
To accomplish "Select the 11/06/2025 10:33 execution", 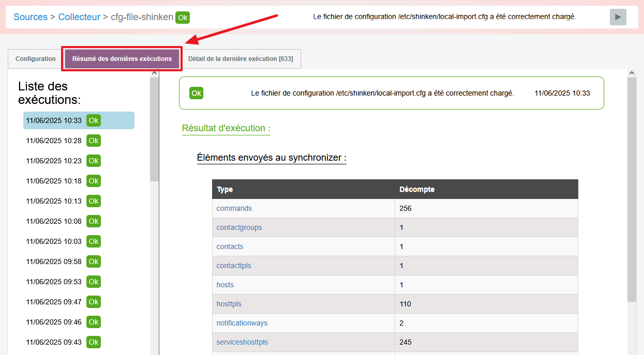I will (x=54, y=120).
